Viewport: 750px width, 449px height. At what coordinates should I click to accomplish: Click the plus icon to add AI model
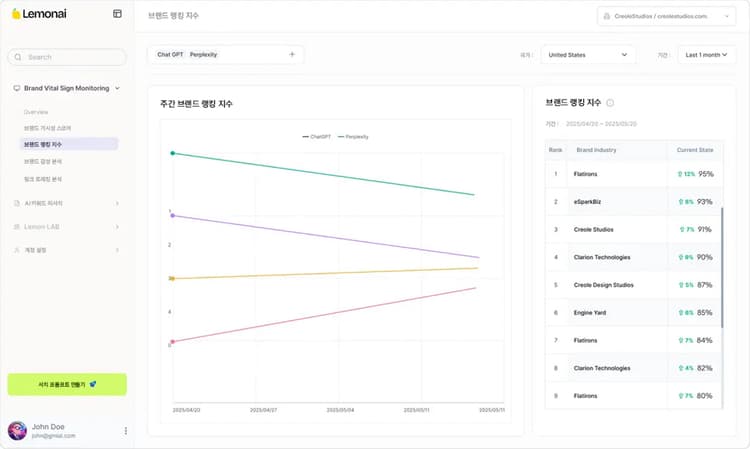point(292,54)
